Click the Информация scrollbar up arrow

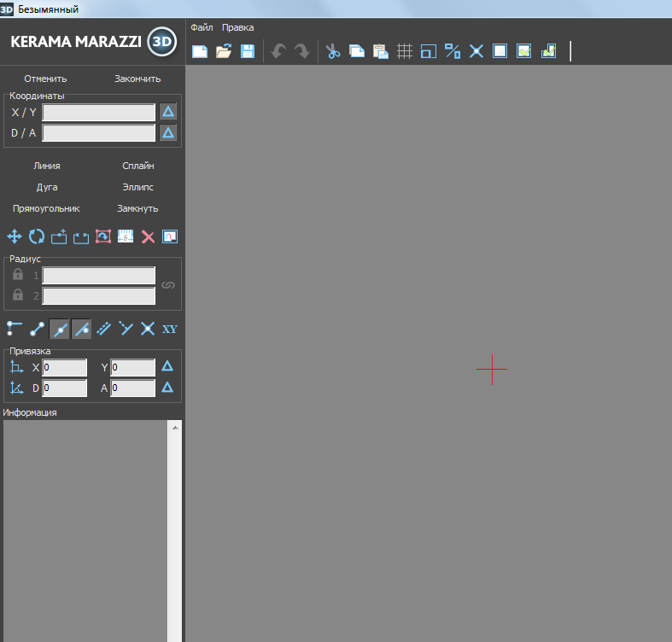175,428
